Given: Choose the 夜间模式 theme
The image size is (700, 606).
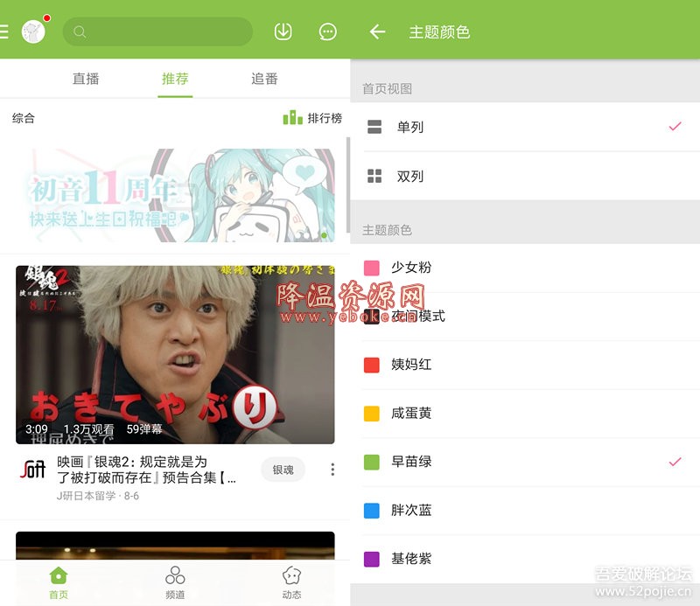Looking at the screenshot, I should [525, 317].
